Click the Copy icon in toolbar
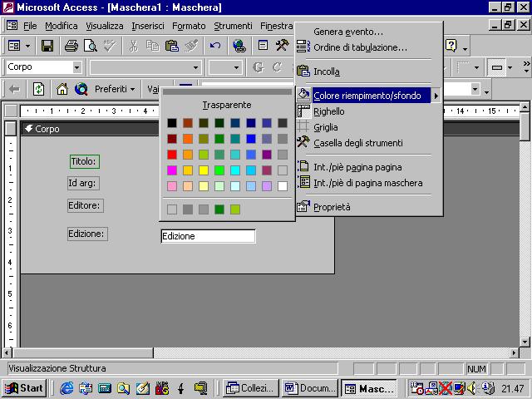 [x=153, y=46]
